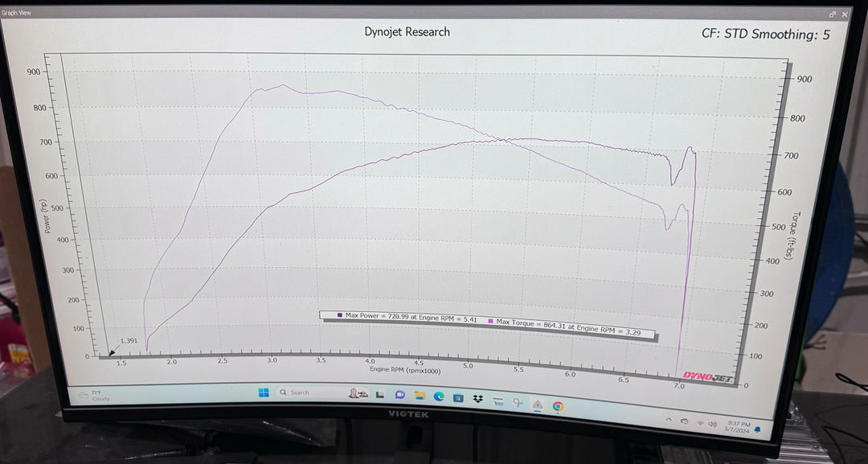
Task: Open the purple chat app taskbar icon
Action: (400, 395)
